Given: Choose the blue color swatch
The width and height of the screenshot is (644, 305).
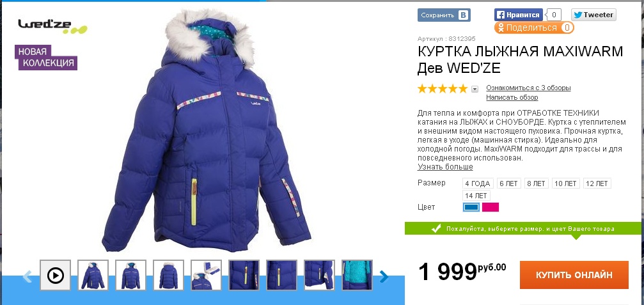Looking at the screenshot, I should (x=471, y=207).
